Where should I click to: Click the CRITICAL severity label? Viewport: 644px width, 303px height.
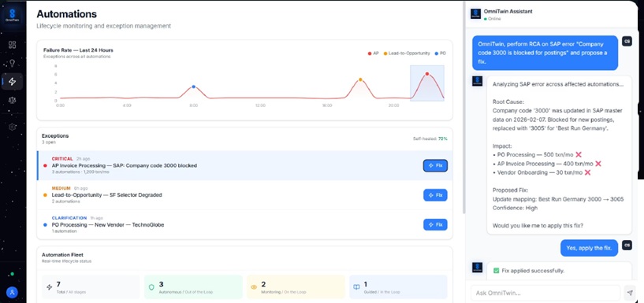[x=62, y=159]
